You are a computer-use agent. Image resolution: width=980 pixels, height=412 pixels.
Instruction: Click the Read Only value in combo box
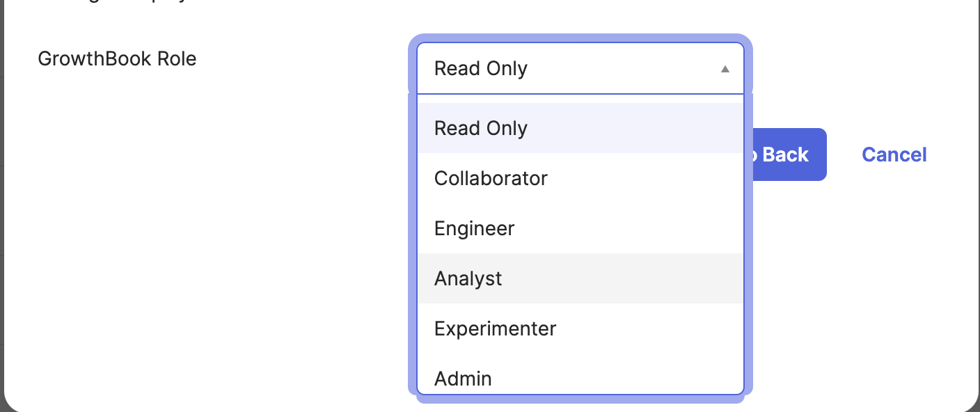(x=481, y=68)
